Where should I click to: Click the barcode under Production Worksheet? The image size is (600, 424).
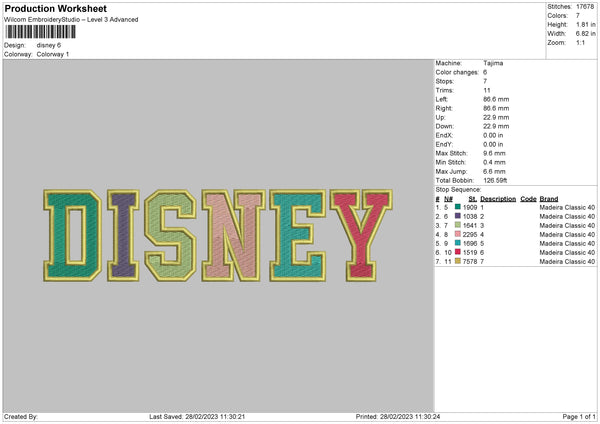click(41, 32)
